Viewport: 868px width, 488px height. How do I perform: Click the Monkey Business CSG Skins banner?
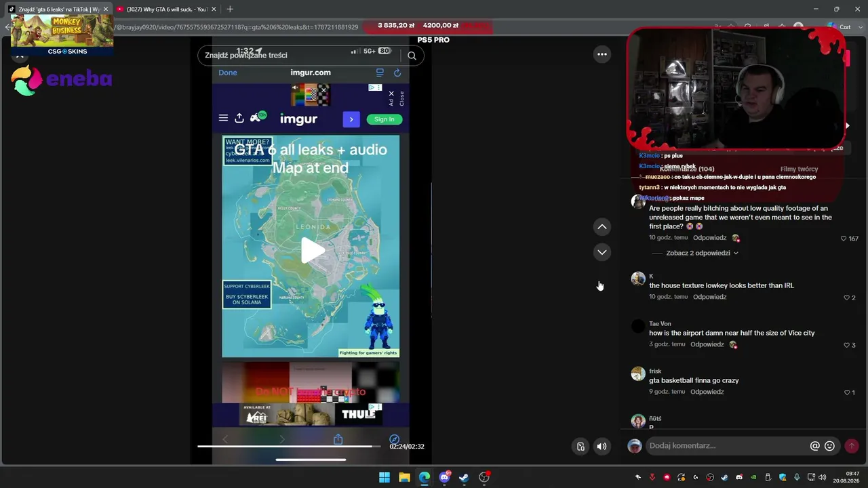pos(62,34)
